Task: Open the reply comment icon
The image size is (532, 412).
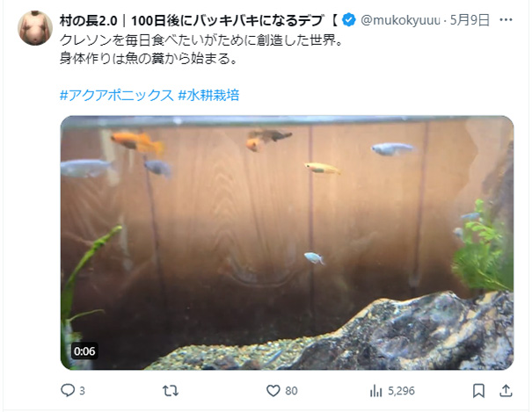Action: 68,390
